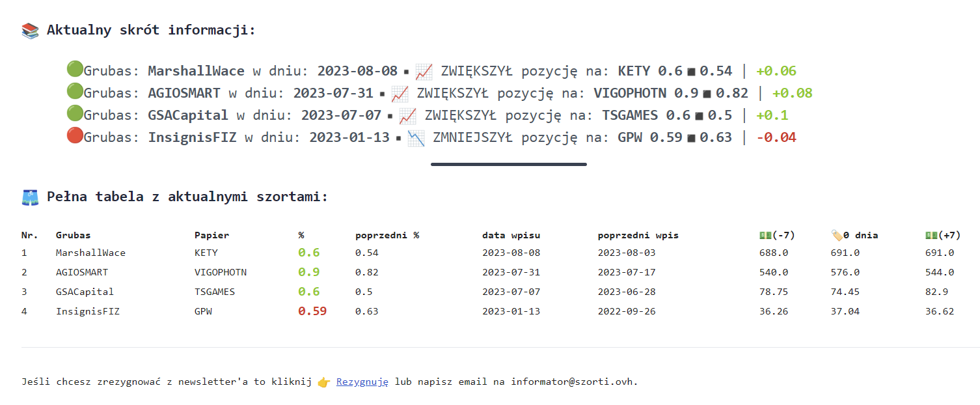
Task: Select the Papier column header
Action: [x=211, y=235]
